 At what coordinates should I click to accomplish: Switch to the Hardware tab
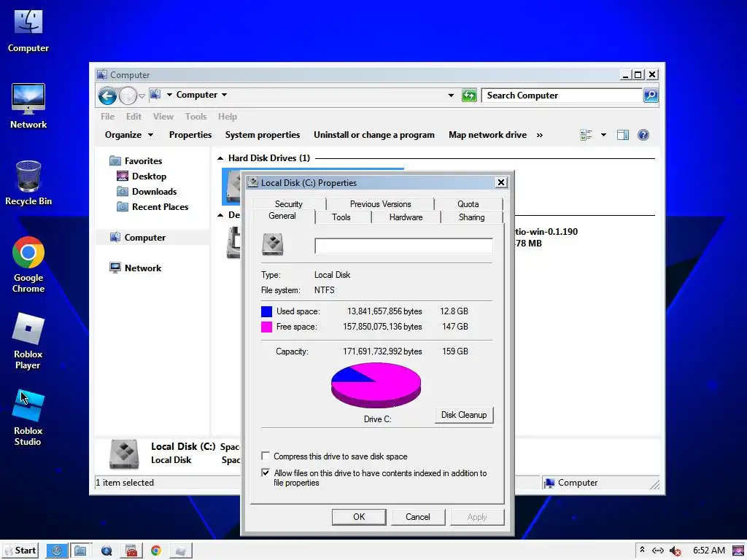pos(406,217)
